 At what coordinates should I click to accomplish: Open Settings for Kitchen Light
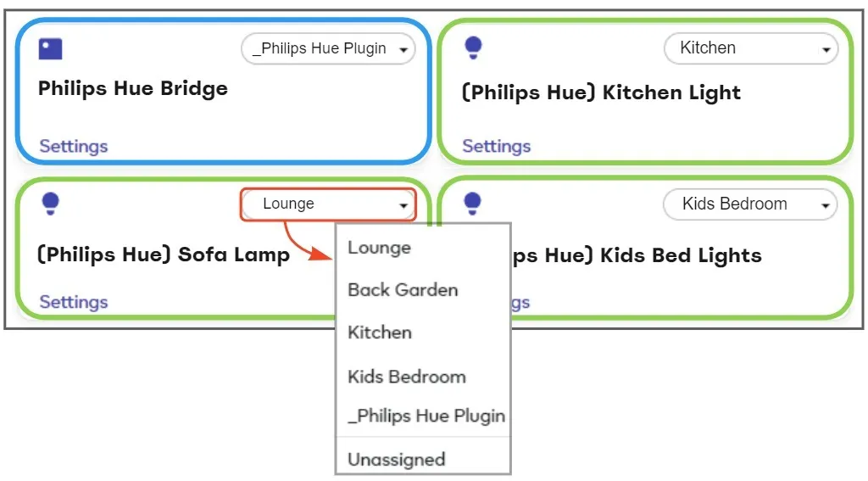[x=497, y=146]
